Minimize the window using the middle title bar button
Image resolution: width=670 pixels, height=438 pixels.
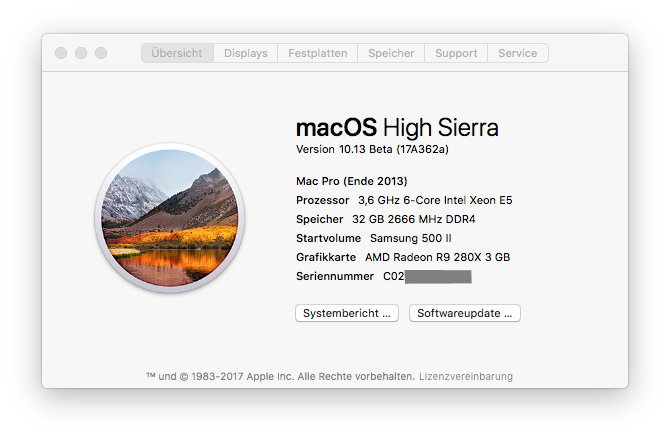[81, 53]
